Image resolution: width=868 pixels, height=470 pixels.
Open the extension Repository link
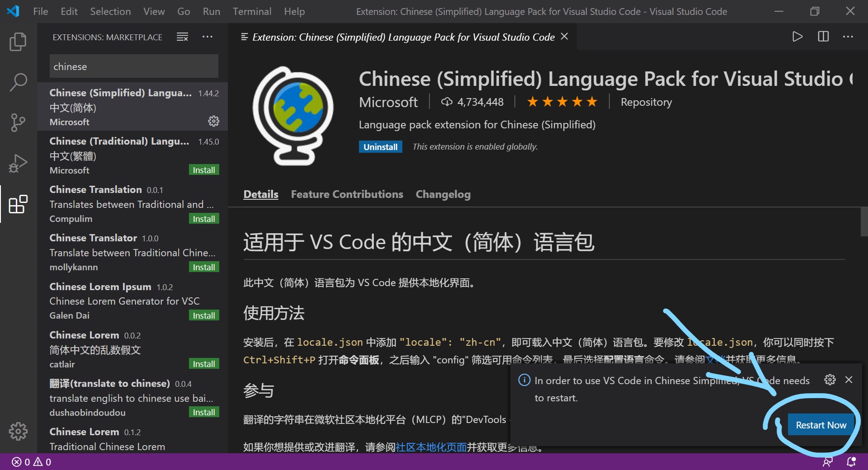(646, 102)
